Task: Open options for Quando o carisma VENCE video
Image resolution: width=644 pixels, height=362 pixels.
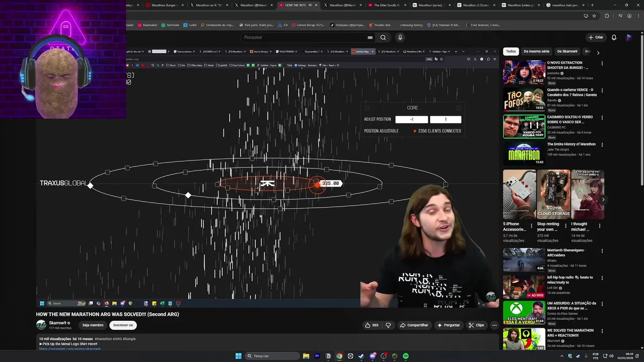Action: (x=602, y=90)
